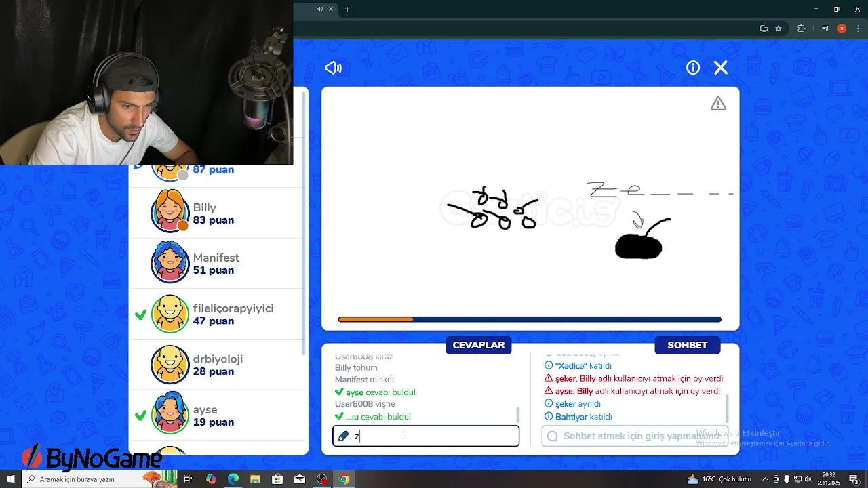868x488 pixels.
Task: Click '19 puan' score text
Action: [214, 422]
